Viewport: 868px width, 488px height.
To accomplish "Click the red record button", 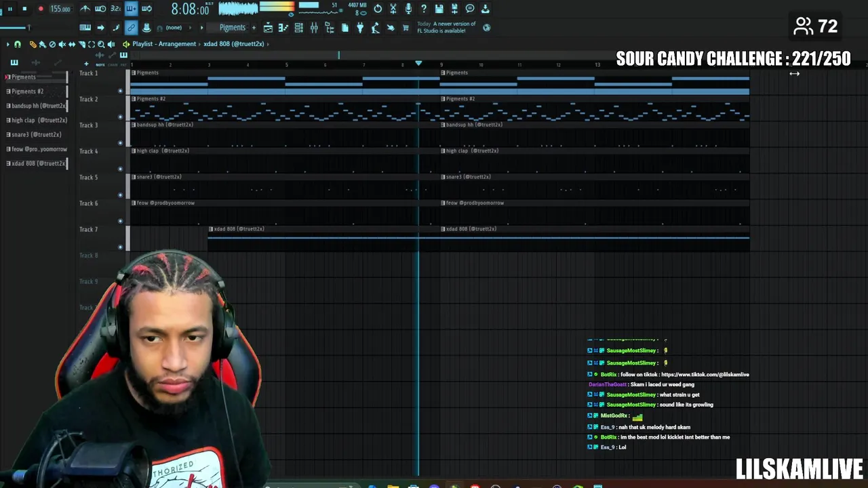I will 41,9.
